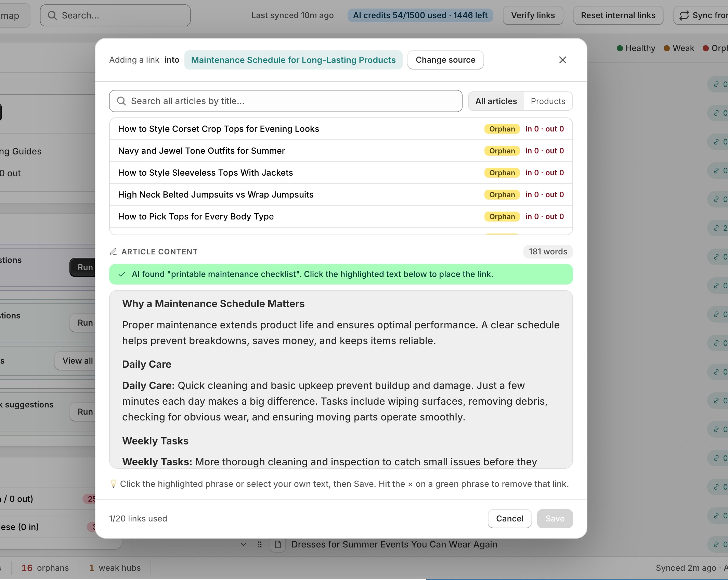Select How to Style Corset Crop Tops article

[341, 129]
